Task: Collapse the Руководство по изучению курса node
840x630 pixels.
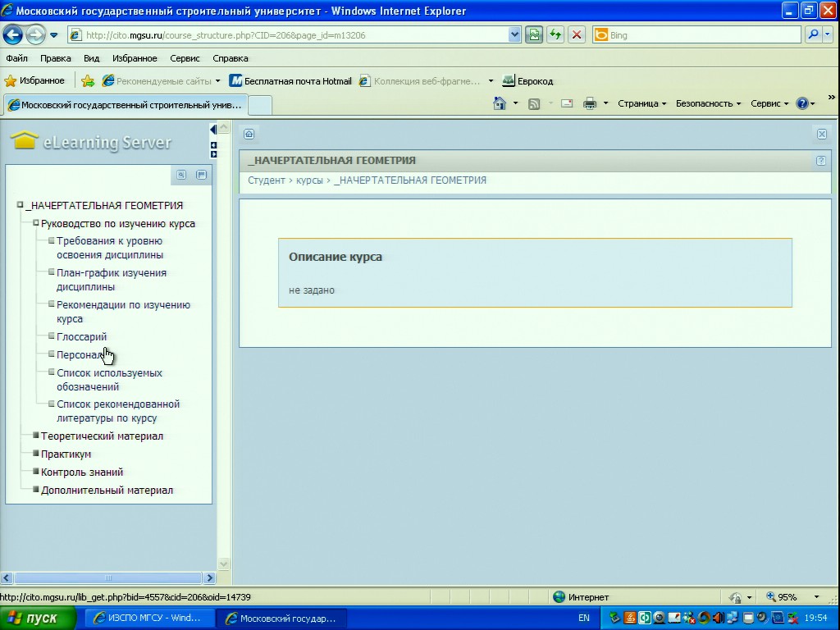Action: [x=36, y=222]
